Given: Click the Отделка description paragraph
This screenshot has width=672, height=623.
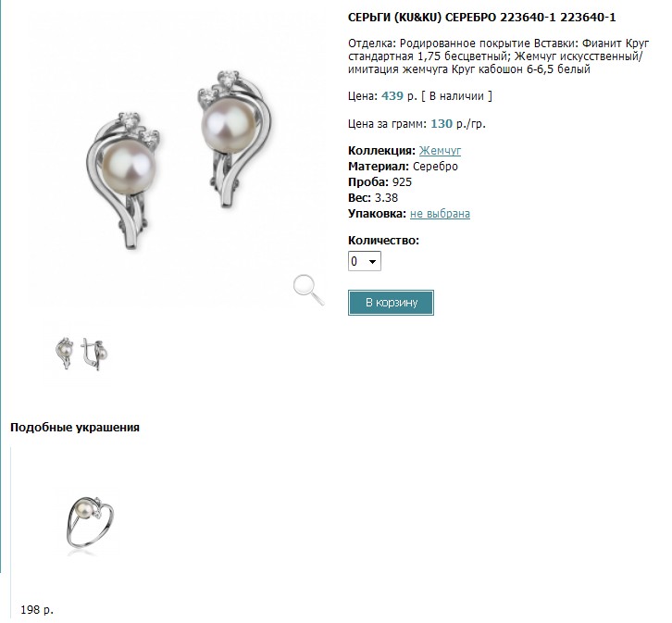Looking at the screenshot, I should [x=498, y=56].
